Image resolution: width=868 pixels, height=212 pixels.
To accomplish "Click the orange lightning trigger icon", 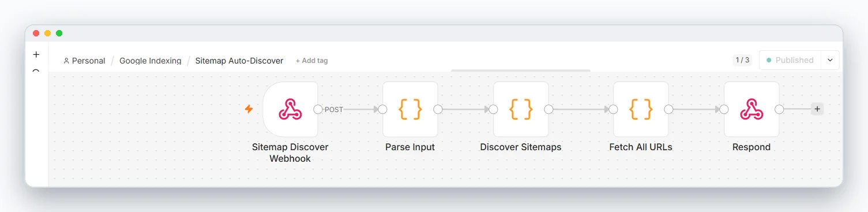I will pyautogui.click(x=249, y=109).
